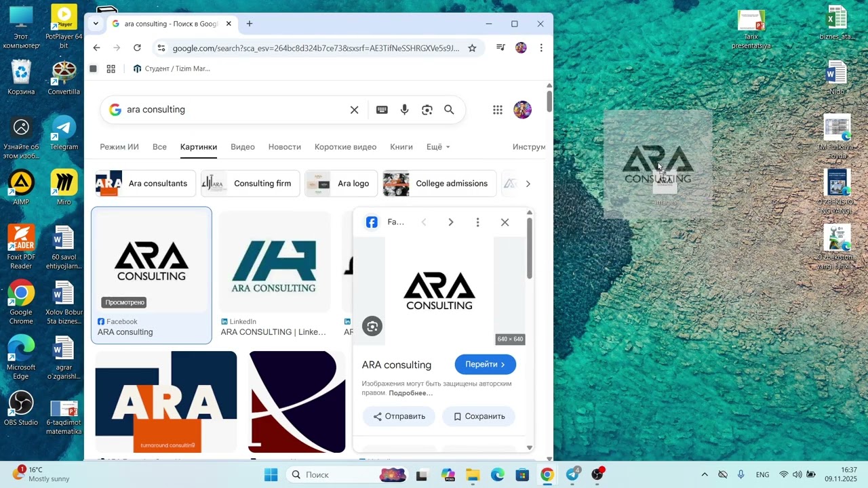
Task: Open Microsoft 365 Copilot from the taskbar
Action: 448,474
